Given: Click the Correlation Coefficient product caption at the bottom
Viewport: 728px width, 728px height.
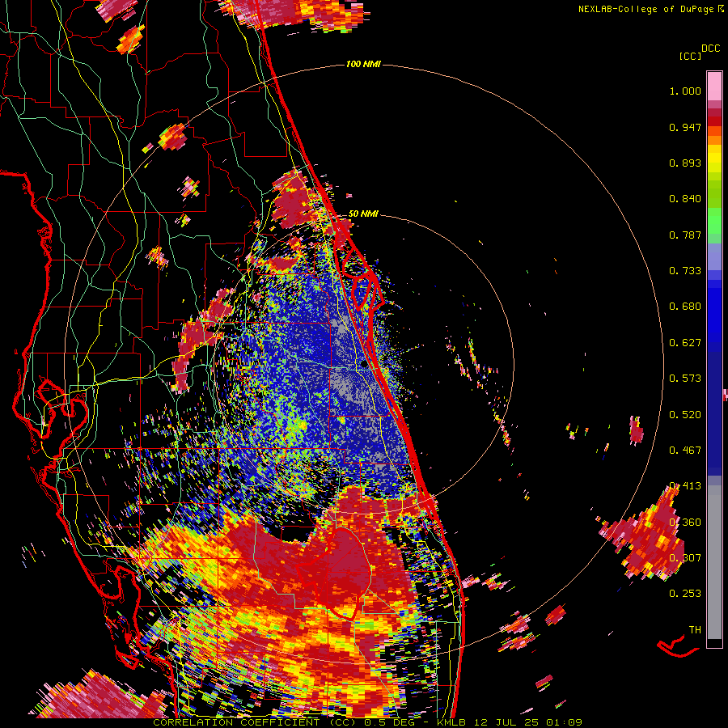Looking at the screenshot, I should (367, 722).
